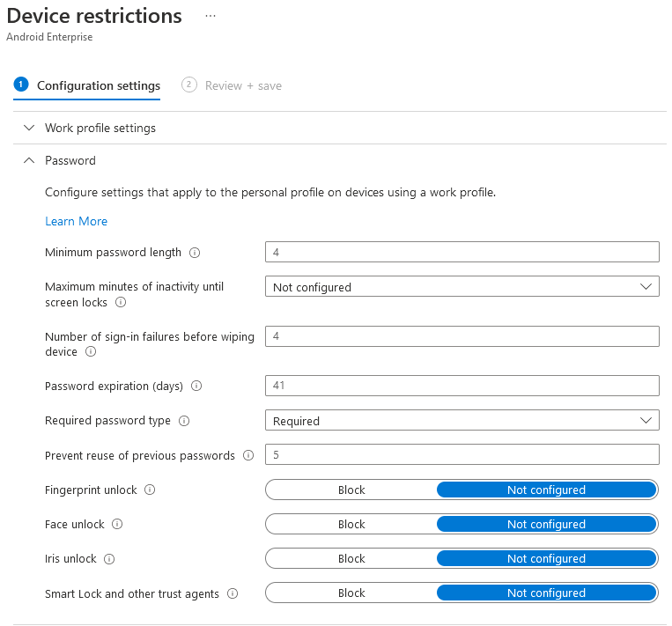
Task: Open Maximum minutes of inactivity dropdown
Action: pyautogui.click(x=462, y=287)
